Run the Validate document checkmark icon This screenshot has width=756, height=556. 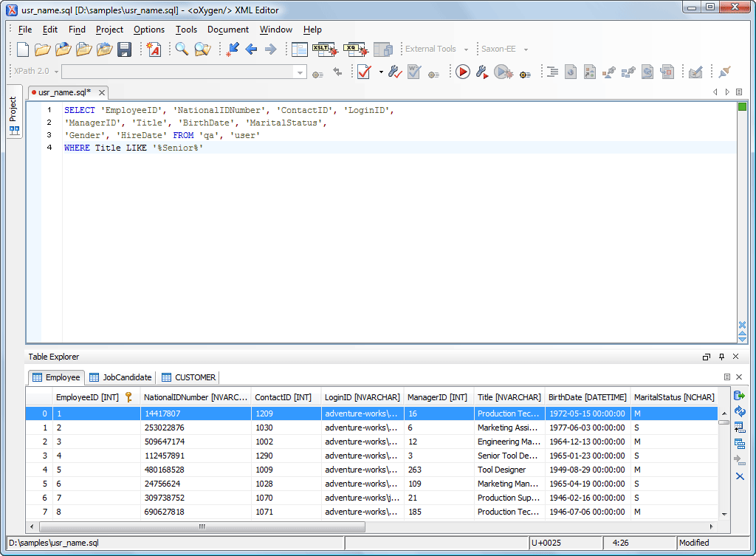(x=364, y=72)
